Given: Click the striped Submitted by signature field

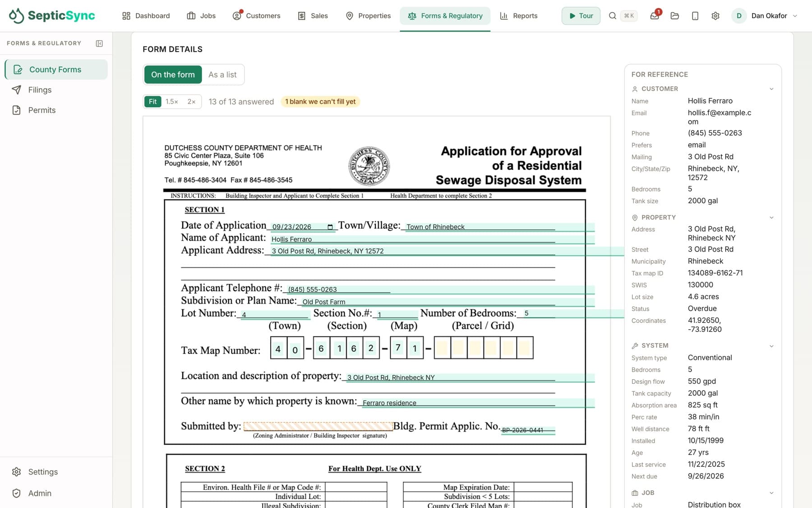Looking at the screenshot, I should (x=318, y=426).
